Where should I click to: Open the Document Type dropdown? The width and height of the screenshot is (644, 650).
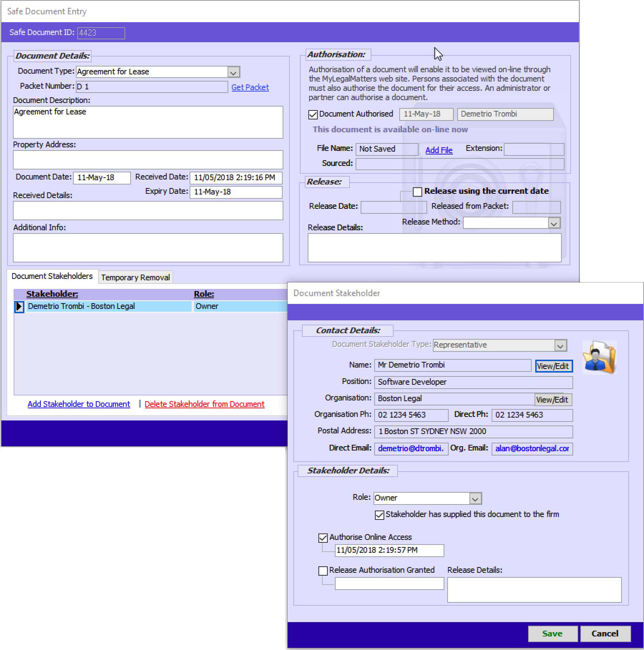click(233, 72)
